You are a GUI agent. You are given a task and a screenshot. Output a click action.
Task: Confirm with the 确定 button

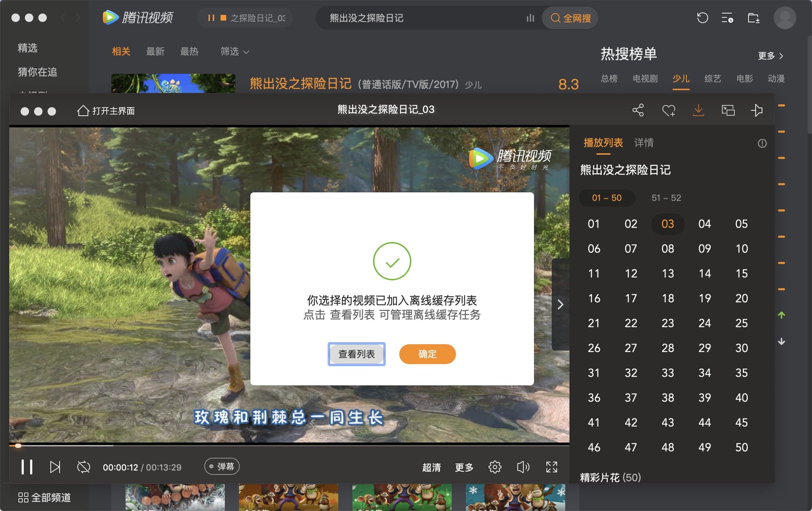427,354
